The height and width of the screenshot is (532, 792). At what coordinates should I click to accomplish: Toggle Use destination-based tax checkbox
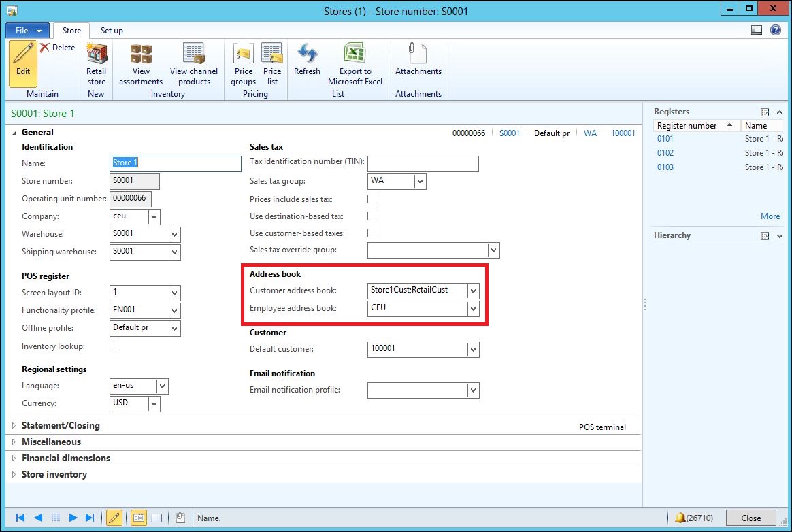[x=372, y=216]
